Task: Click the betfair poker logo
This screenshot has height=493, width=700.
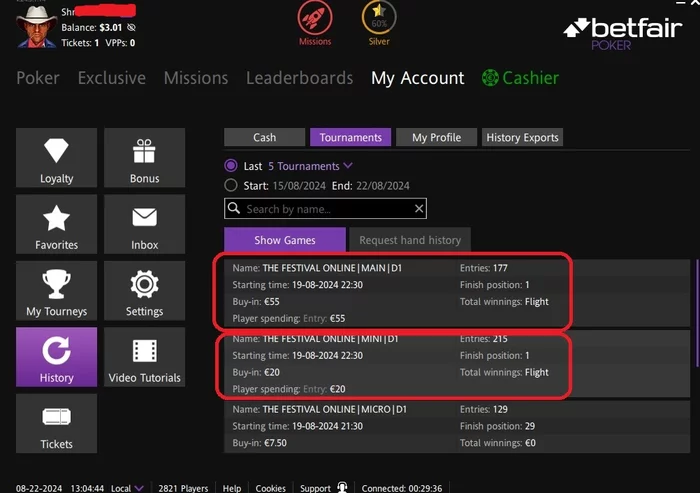Action: coord(623,33)
